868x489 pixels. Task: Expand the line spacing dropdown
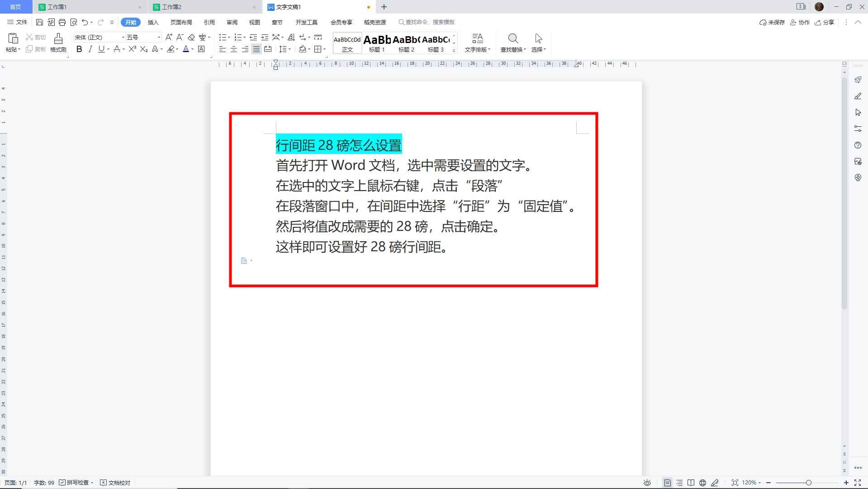289,49
